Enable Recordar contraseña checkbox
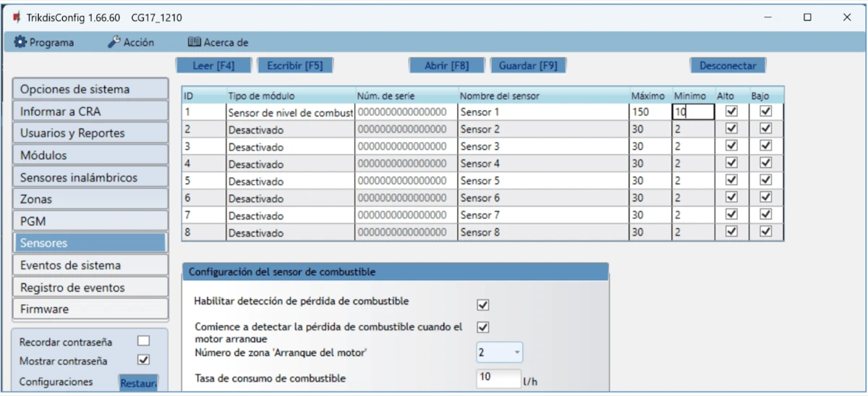Screen dimensions: 868x396 coord(143,341)
